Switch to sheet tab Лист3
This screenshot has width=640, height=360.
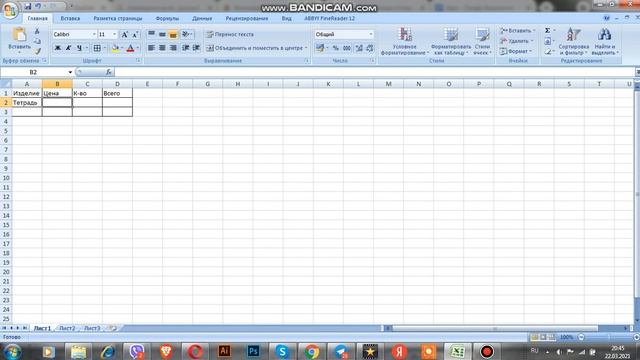pos(92,328)
